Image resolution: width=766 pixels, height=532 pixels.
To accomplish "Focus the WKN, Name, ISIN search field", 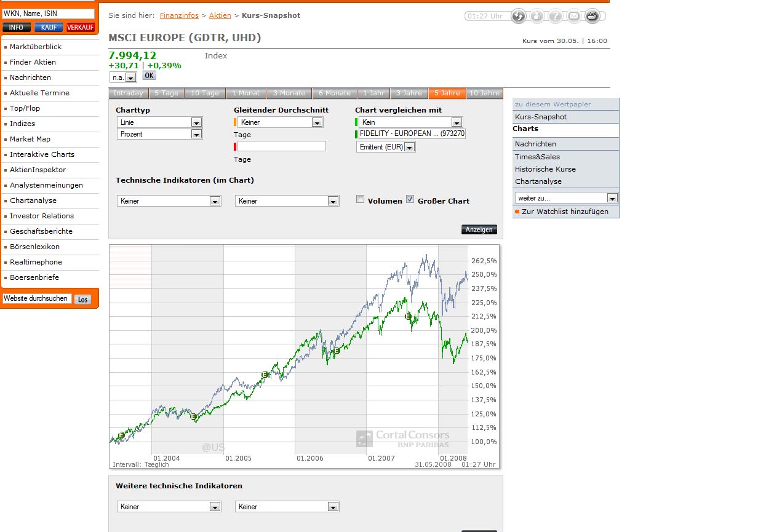I will pyautogui.click(x=49, y=14).
